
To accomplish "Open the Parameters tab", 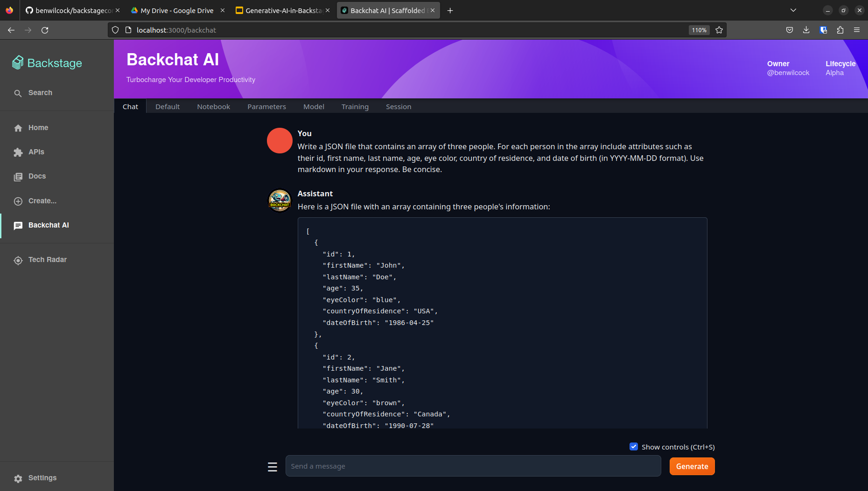I will pyautogui.click(x=266, y=106).
